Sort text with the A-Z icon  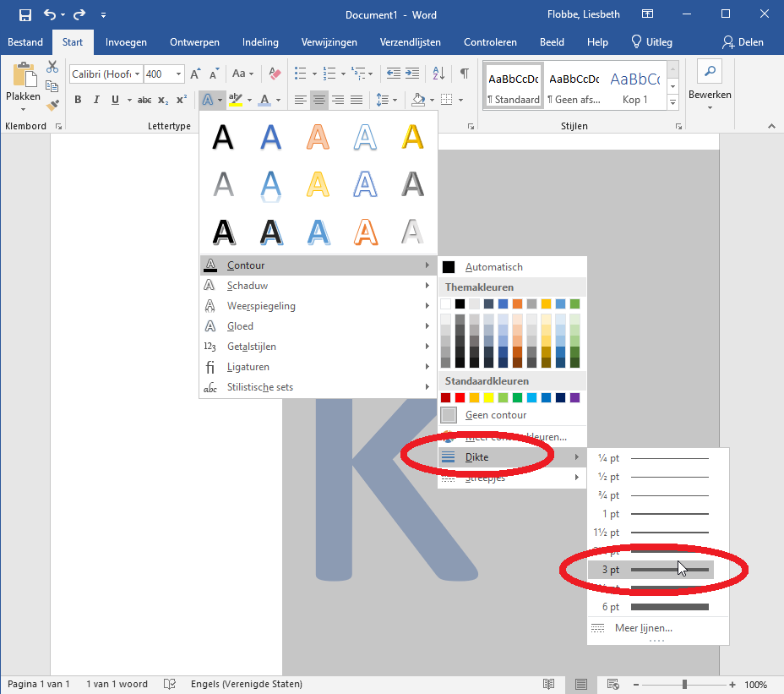438,74
